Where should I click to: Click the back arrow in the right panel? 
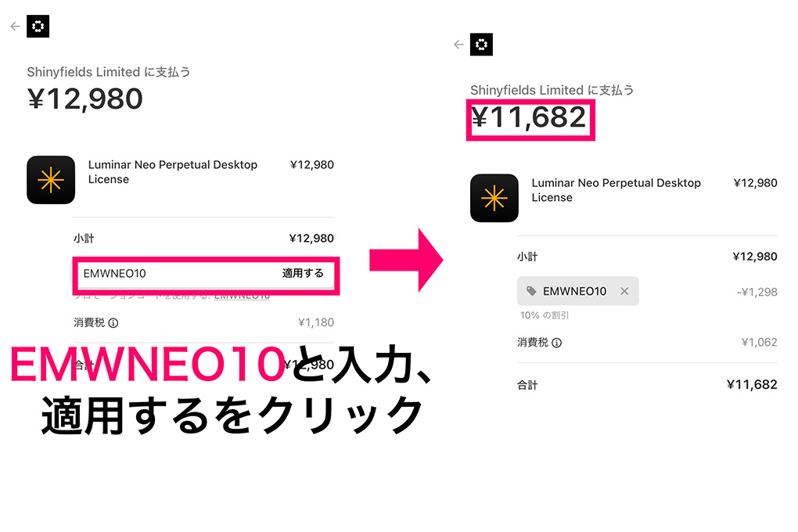pyautogui.click(x=458, y=44)
